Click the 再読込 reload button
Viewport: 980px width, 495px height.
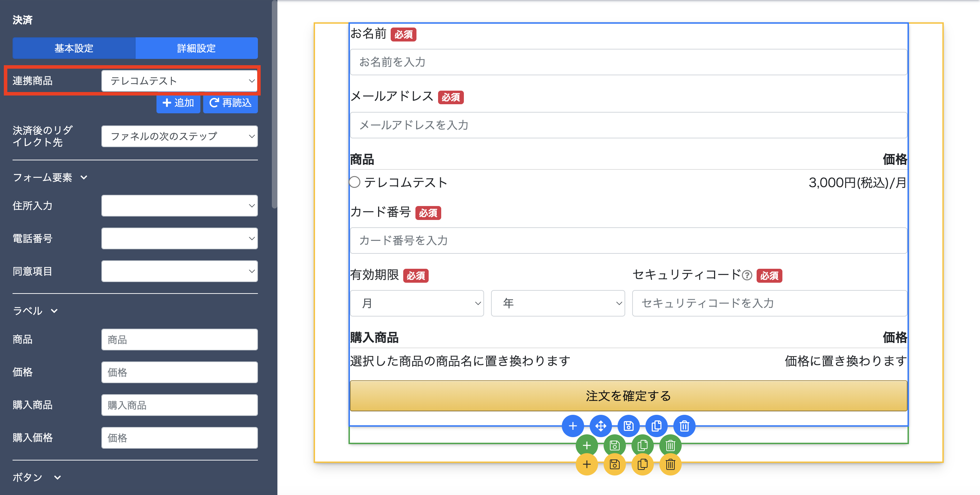[230, 103]
